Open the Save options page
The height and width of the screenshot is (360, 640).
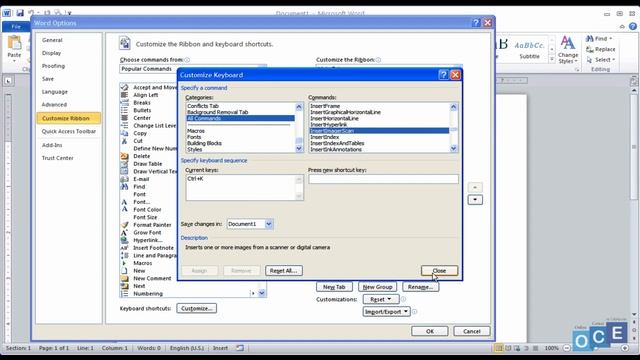48,79
